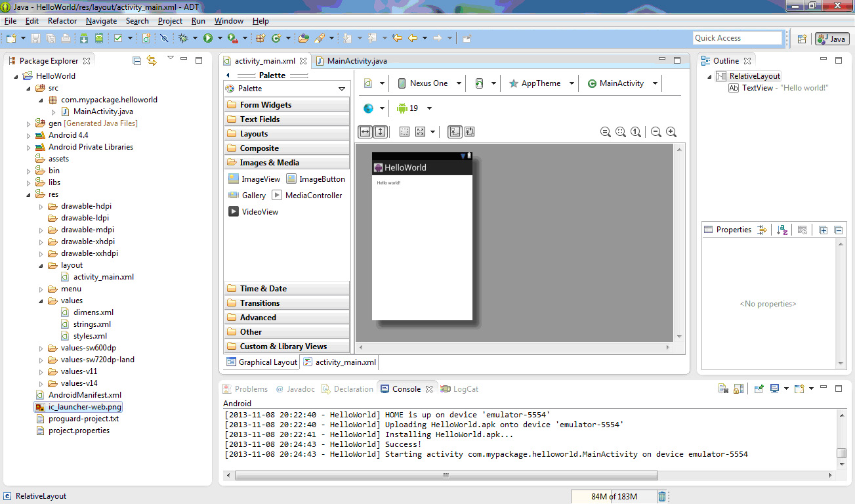
Task: Toggle Link with Editor in Package Explorer
Action: [x=152, y=60]
